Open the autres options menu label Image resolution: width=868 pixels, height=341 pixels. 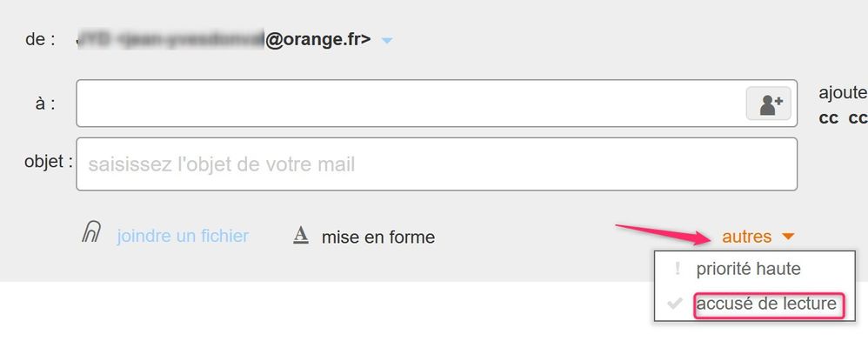747,237
